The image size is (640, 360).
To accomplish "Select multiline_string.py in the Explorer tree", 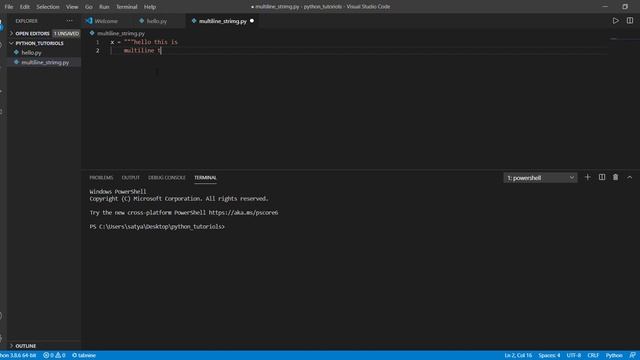I will (x=45, y=62).
